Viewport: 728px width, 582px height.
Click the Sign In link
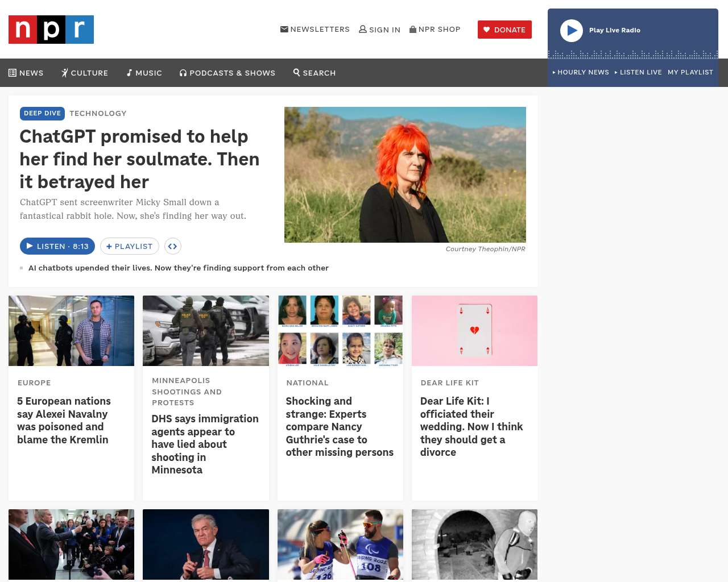point(380,30)
